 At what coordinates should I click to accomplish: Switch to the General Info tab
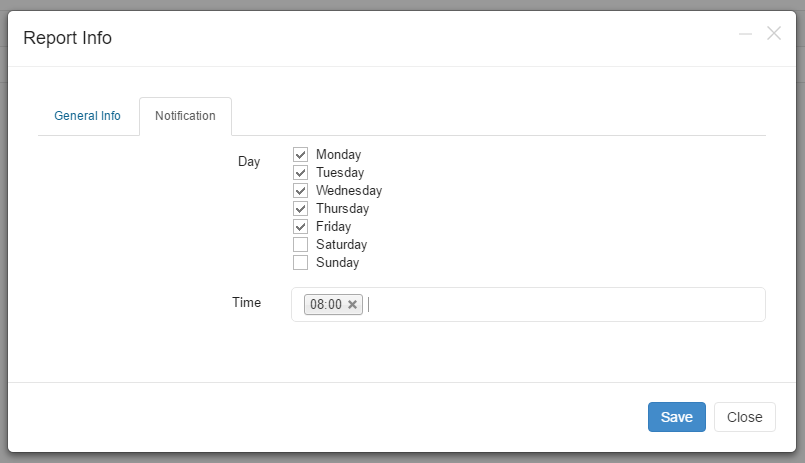(87, 116)
